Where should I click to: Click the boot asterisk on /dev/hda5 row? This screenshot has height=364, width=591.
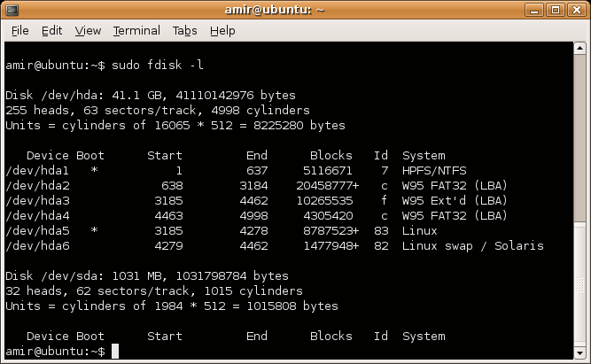[94, 230]
